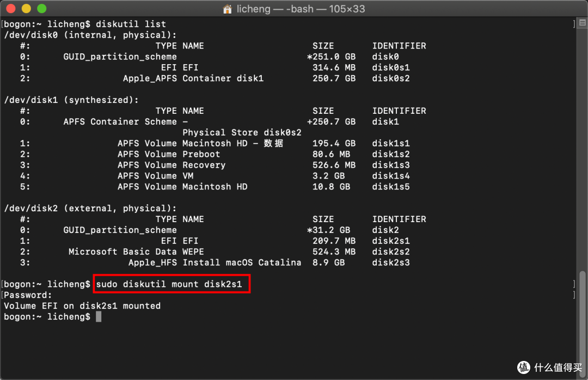Image resolution: width=588 pixels, height=380 pixels.
Task: Click the window title 'licheng — -bash — 105×33'
Action: pos(301,9)
